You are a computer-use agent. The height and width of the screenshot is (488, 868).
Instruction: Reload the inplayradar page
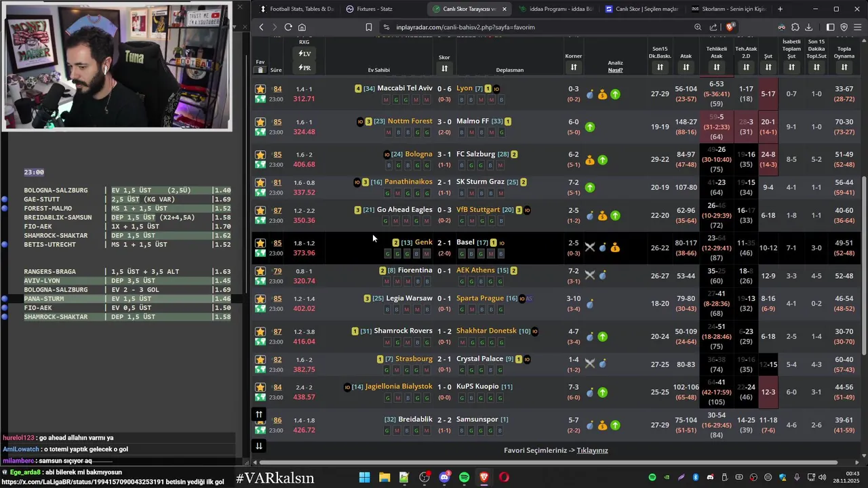[288, 27]
